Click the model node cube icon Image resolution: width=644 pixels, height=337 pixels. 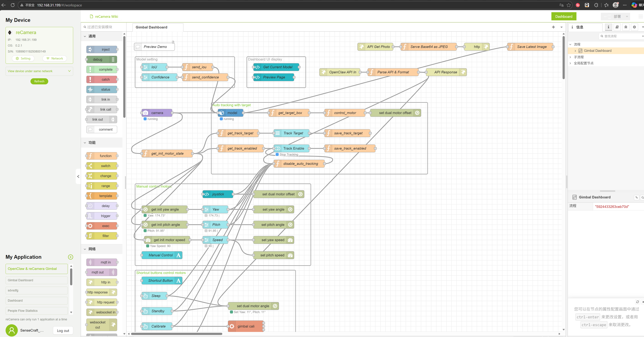[221, 113]
